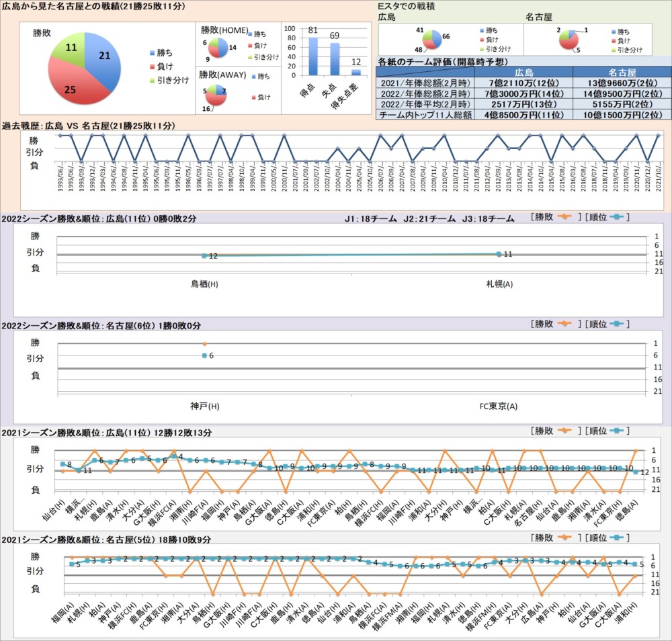Click blue 勝ち legend swatch beside the large pie

[x=151, y=52]
